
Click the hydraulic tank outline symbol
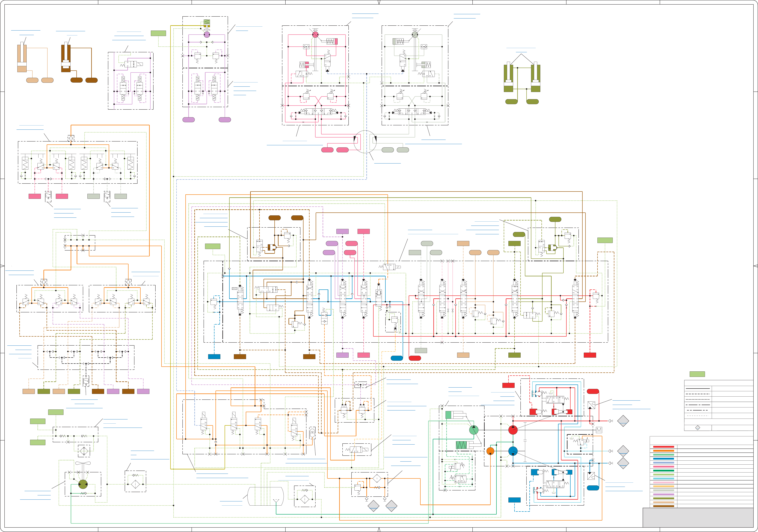click(265, 496)
